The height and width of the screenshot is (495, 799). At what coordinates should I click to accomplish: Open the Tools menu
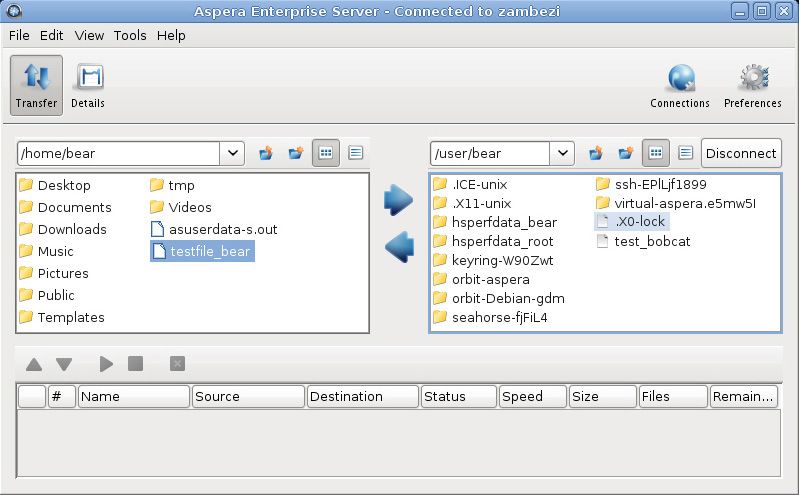point(130,36)
